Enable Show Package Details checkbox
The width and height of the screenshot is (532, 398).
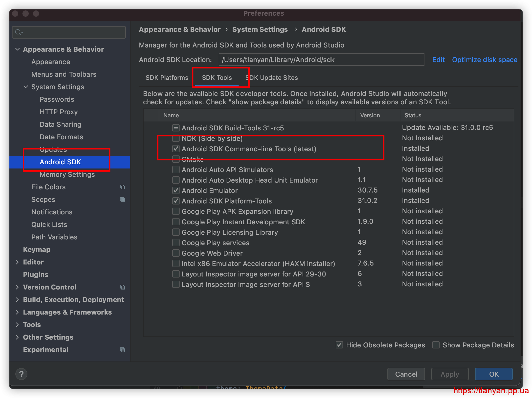436,345
